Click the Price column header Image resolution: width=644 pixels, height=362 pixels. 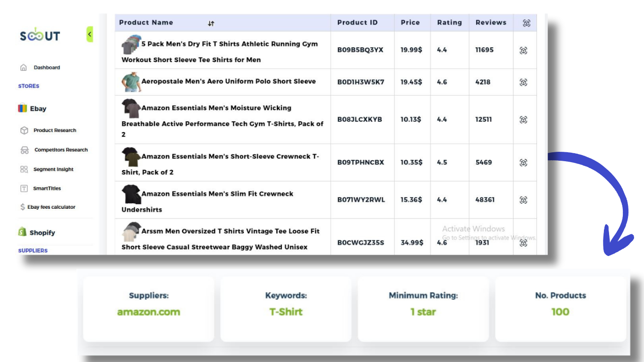(410, 22)
